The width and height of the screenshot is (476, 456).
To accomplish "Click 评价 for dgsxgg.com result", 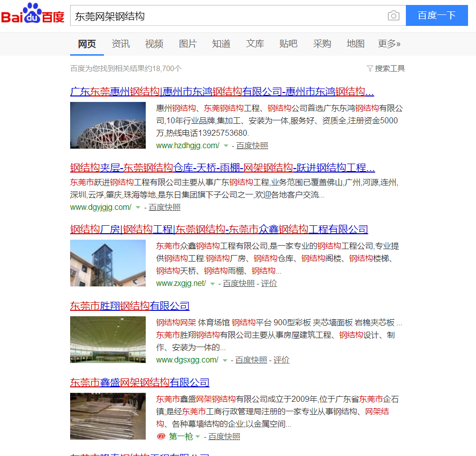I will click(282, 360).
